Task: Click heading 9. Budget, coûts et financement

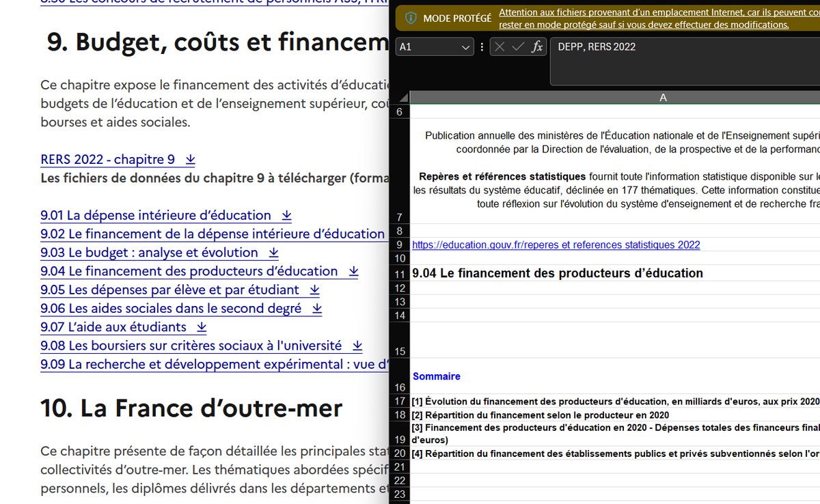Action: click(x=217, y=42)
